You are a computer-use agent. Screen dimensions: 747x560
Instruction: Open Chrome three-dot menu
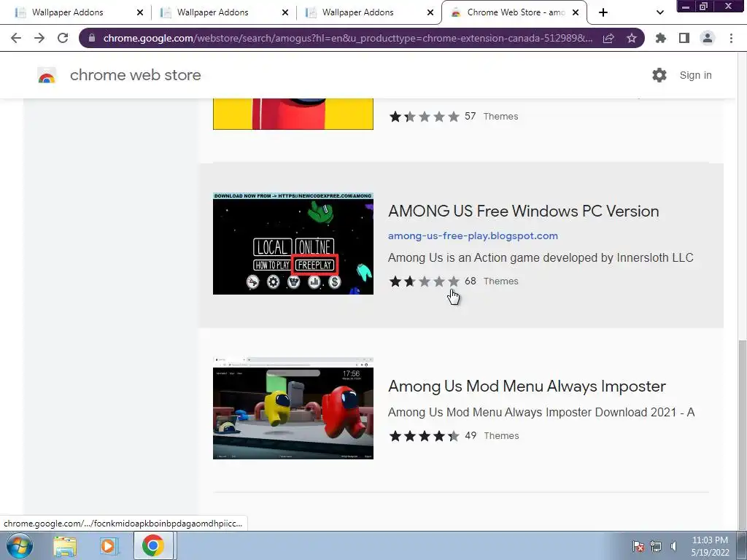click(x=731, y=38)
